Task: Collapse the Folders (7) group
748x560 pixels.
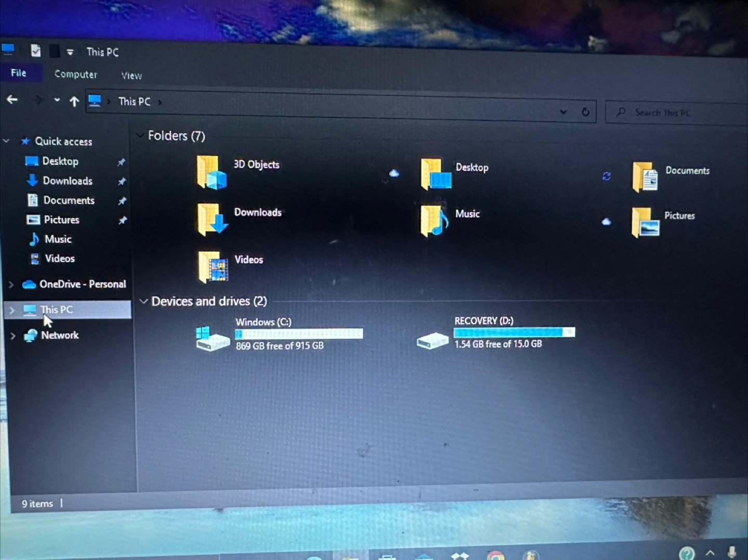Action: (140, 135)
